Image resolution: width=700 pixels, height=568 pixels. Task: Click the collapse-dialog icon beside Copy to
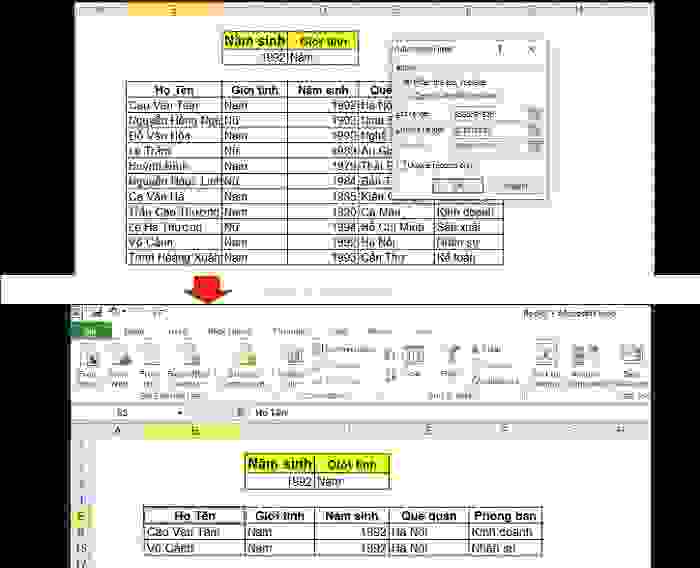535,146
